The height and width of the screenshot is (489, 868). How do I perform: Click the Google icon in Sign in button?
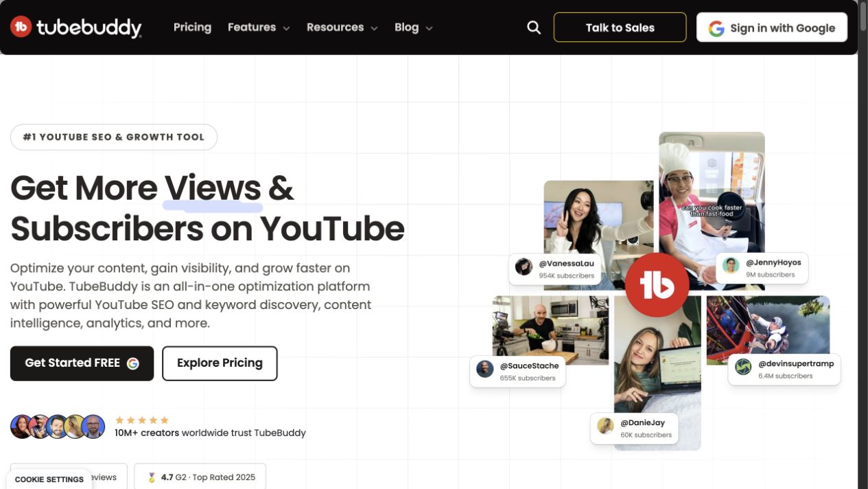click(x=716, y=28)
